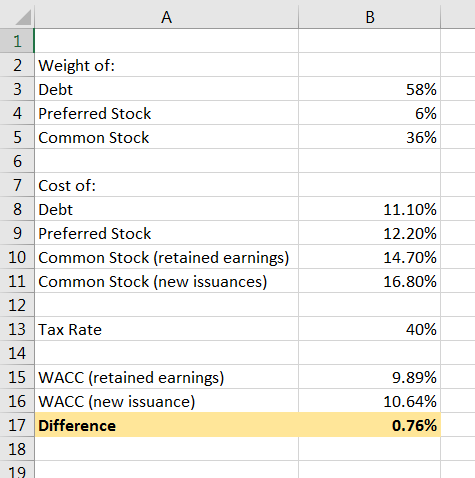
Task: Select row 6 header
Action: [17, 161]
